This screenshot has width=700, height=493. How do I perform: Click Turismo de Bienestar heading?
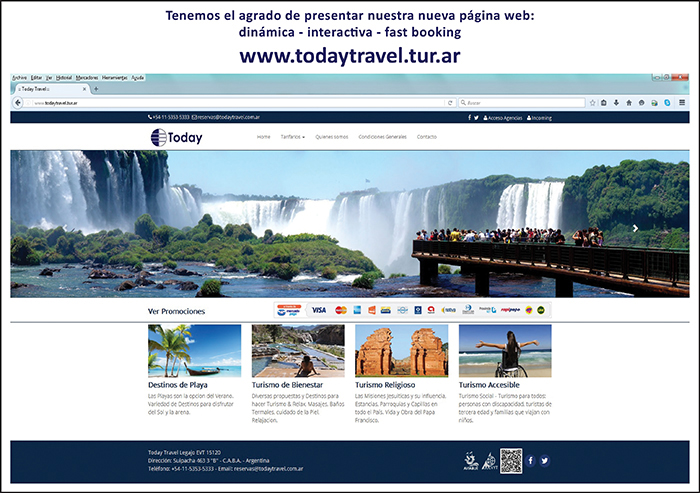pyautogui.click(x=287, y=385)
